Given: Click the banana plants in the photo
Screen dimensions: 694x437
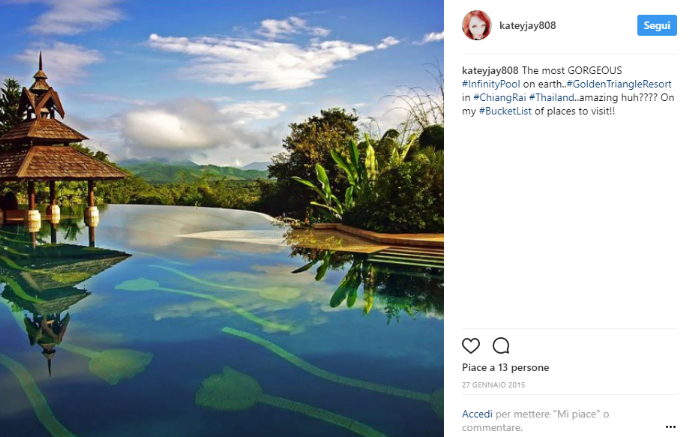Looking at the screenshot, I should click(x=342, y=178).
